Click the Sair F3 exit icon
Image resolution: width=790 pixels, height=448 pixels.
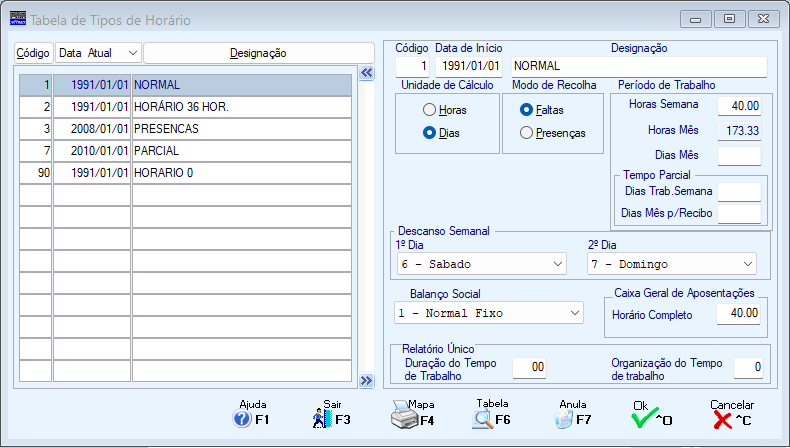(321, 420)
